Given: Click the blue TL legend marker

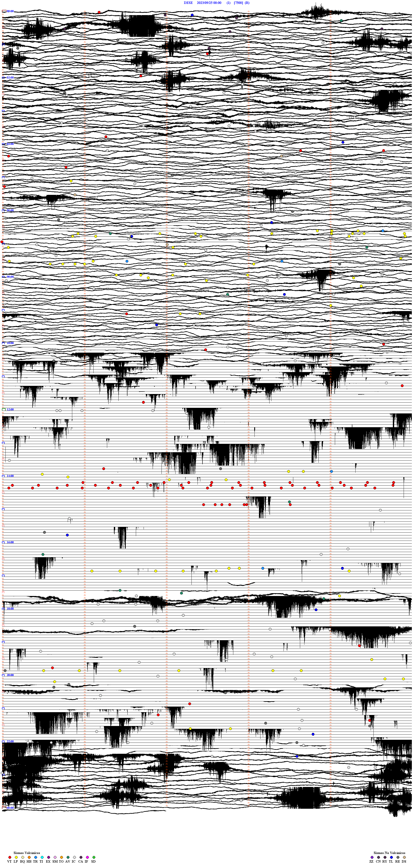Looking at the screenshot, I should click(x=391, y=857).
